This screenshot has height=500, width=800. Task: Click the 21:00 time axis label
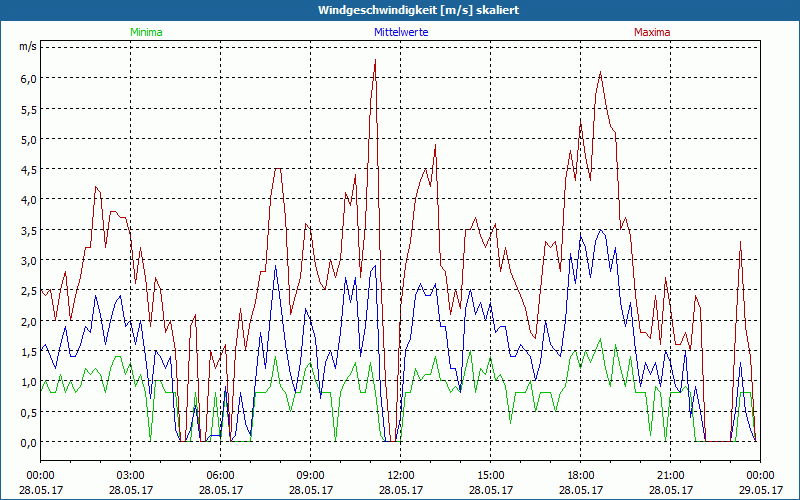pyautogui.click(x=670, y=476)
